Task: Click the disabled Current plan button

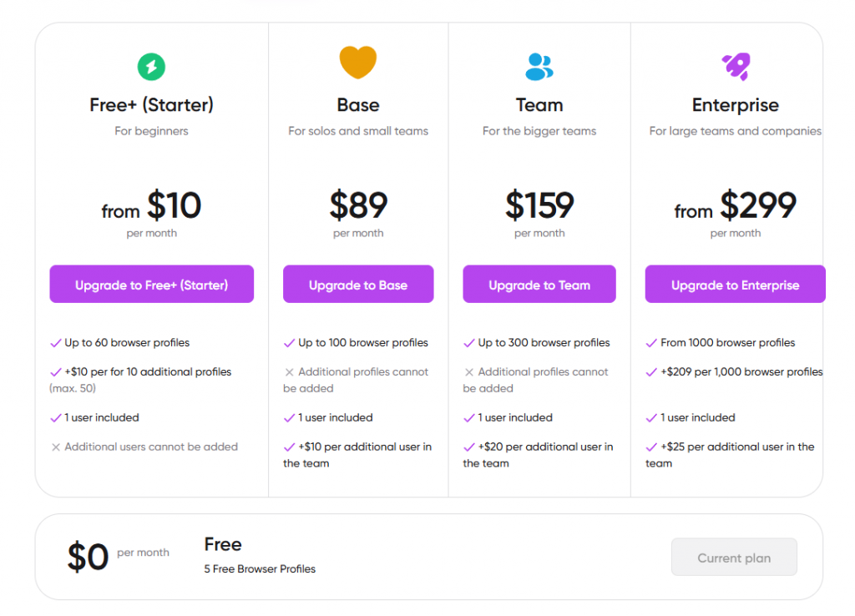Action: pos(734,558)
